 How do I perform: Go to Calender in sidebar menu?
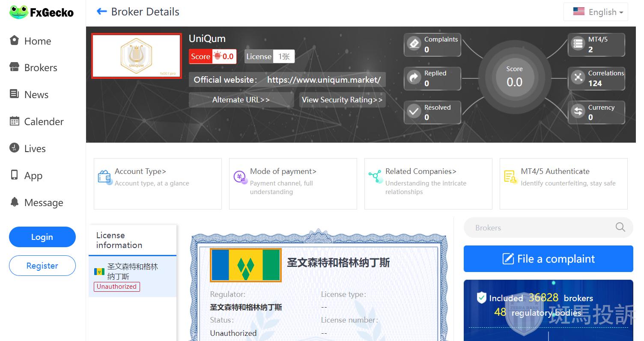(44, 122)
